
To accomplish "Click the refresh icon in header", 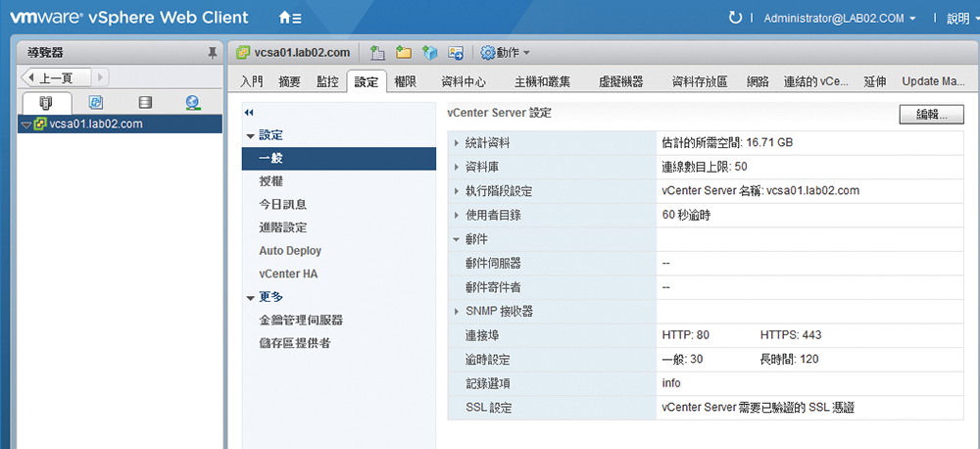I will coord(735,18).
